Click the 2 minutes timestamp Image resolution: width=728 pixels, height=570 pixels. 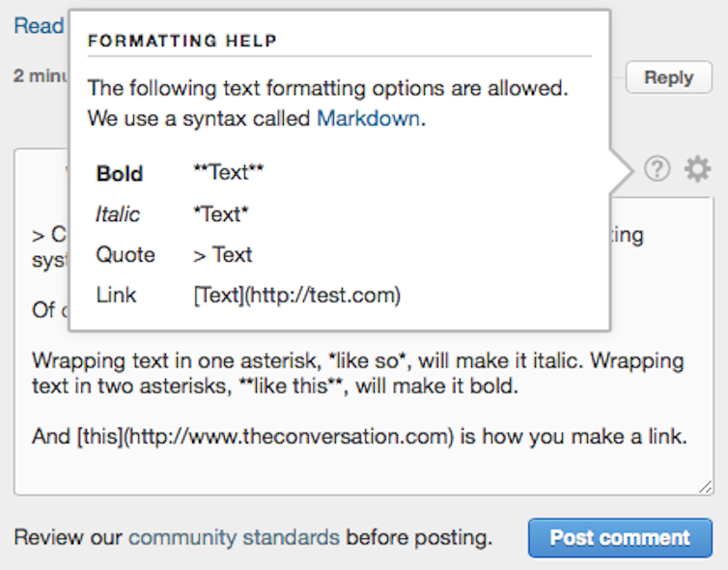[x=41, y=75]
